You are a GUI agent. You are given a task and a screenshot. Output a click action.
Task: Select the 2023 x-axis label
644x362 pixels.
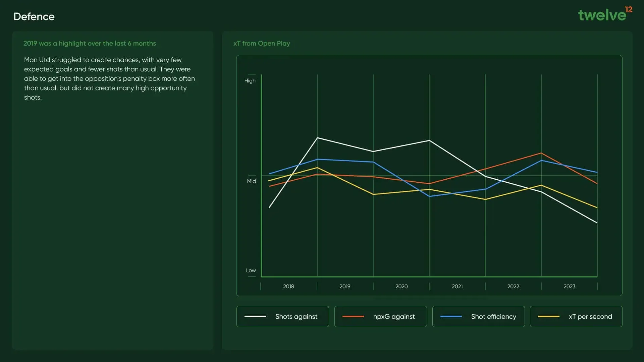569,286
